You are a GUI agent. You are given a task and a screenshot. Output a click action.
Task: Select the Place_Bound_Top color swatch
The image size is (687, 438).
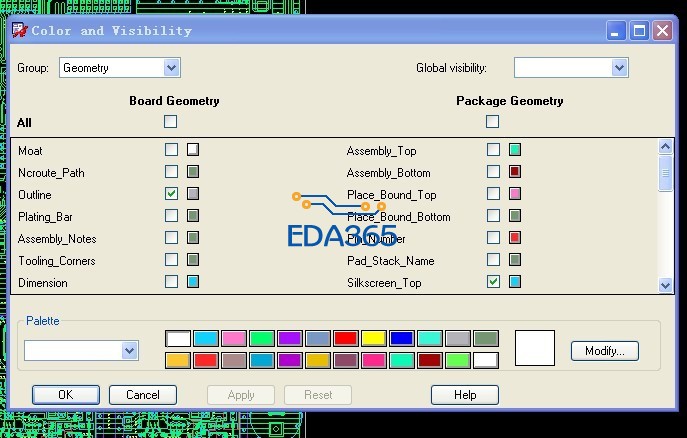(x=515, y=194)
